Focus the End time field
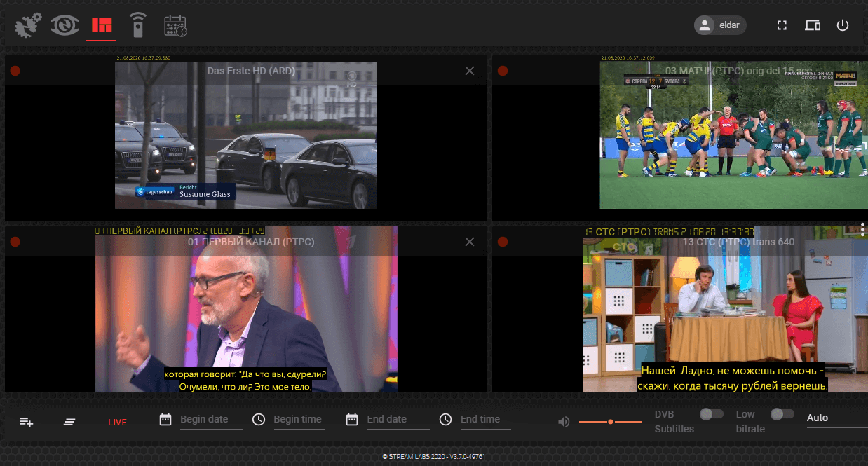The image size is (868, 466). pyautogui.click(x=485, y=419)
